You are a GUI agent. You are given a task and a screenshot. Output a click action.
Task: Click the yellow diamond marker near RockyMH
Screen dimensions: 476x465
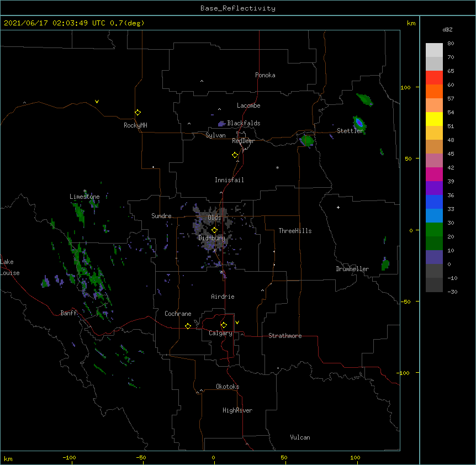pos(138,113)
